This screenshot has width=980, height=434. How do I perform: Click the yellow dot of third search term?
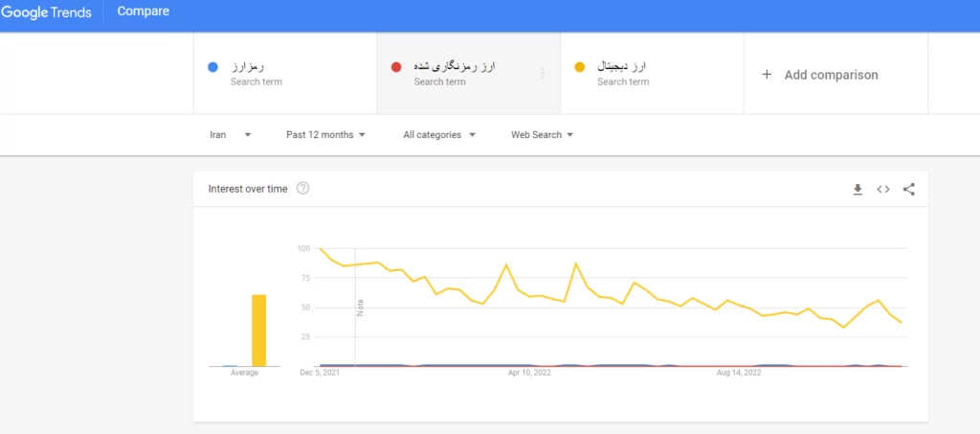(x=579, y=67)
